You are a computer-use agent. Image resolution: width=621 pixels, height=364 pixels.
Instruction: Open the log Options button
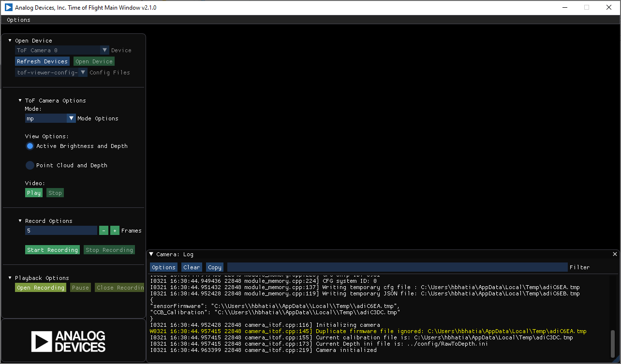pos(163,267)
